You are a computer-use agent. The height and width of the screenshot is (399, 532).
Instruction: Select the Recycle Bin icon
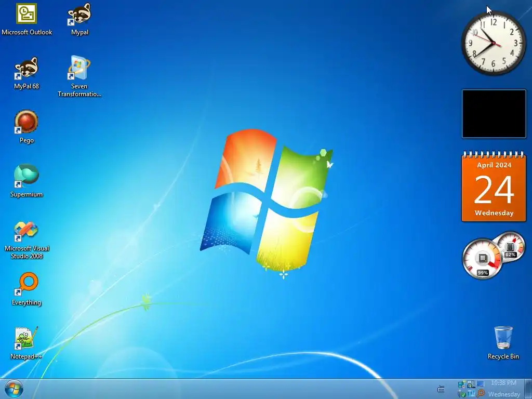pos(503,343)
